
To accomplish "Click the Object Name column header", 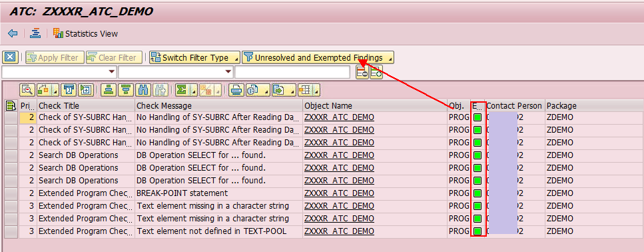I will point(375,105).
